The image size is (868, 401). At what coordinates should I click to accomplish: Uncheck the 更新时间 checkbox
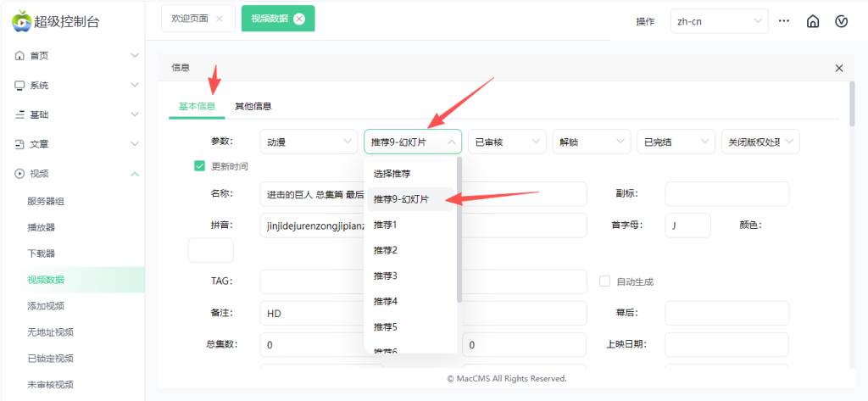coord(200,166)
